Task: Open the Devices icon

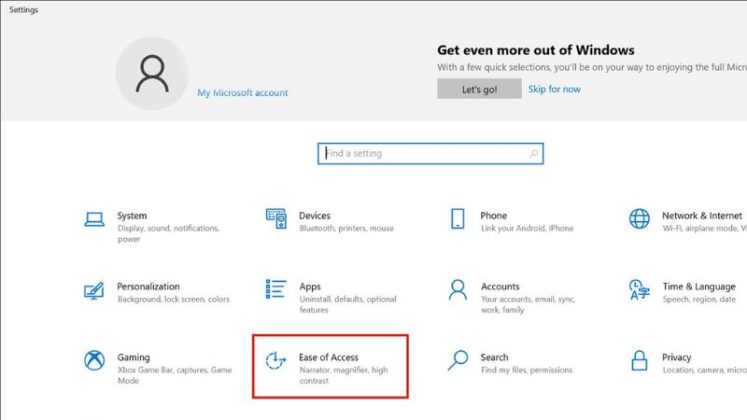Action: click(277, 220)
